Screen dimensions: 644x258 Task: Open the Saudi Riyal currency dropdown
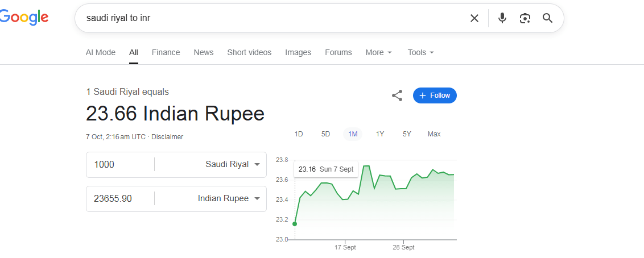coord(233,165)
